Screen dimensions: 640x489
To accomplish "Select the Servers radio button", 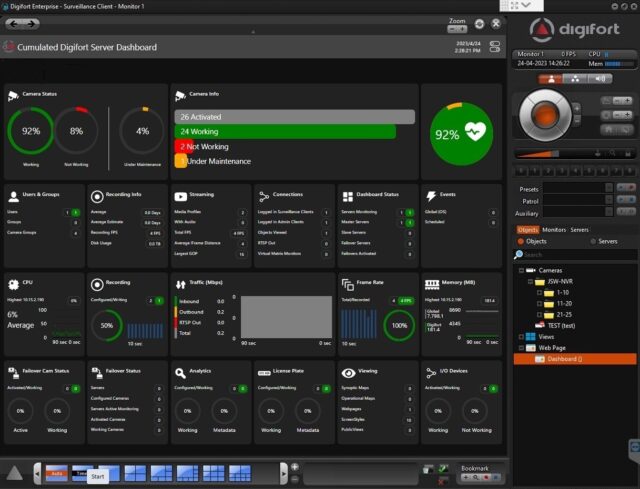I will point(593,241).
